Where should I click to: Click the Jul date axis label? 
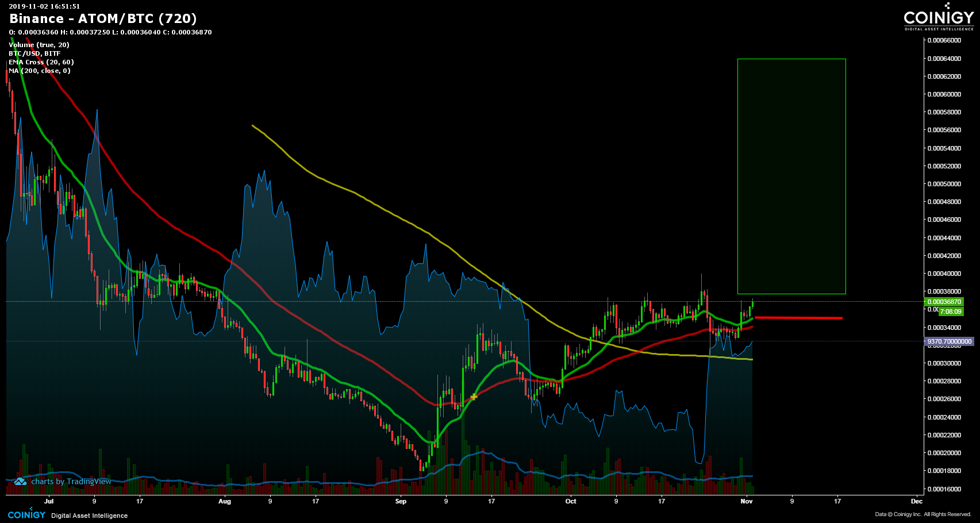[49, 501]
